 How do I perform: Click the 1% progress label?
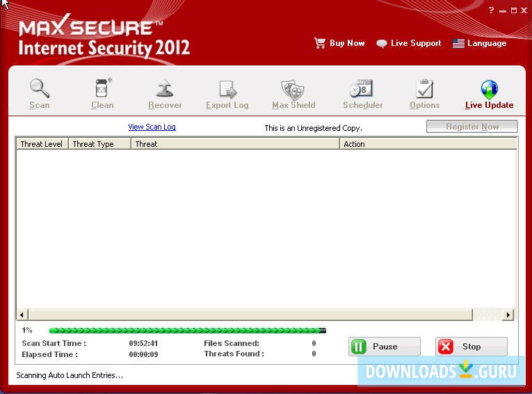(x=27, y=330)
